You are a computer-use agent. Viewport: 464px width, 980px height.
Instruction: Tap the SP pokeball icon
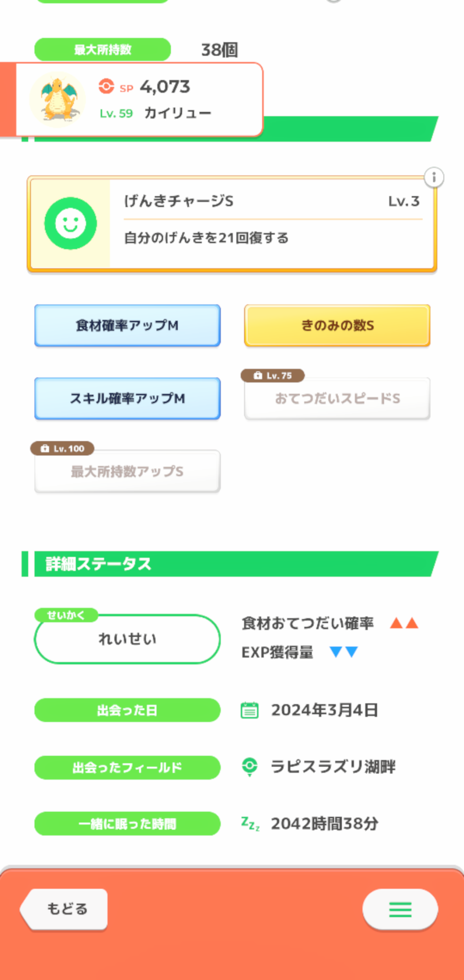pyautogui.click(x=106, y=87)
